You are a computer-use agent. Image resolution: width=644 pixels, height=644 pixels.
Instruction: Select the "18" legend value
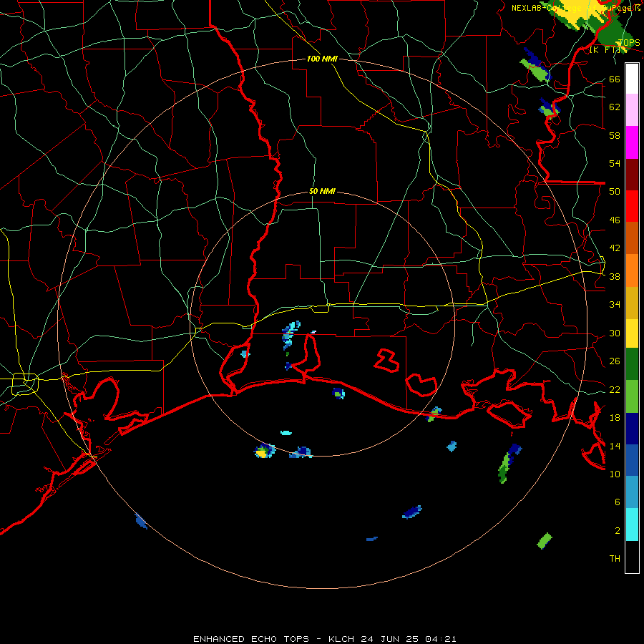click(615, 418)
